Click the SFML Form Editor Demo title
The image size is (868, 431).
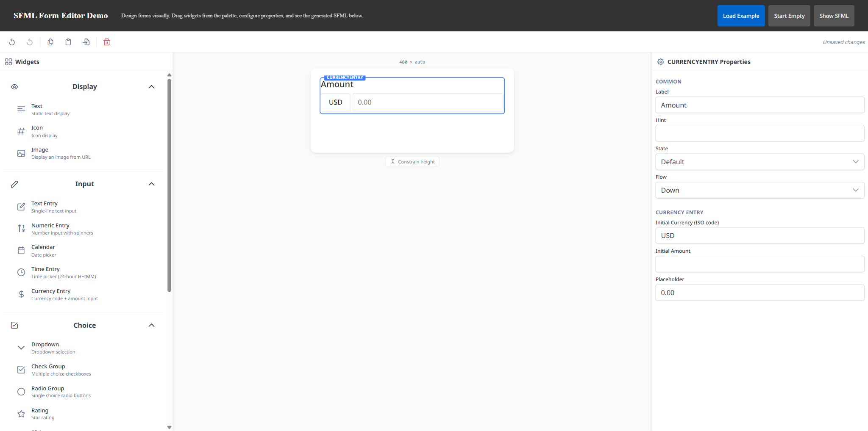click(61, 16)
